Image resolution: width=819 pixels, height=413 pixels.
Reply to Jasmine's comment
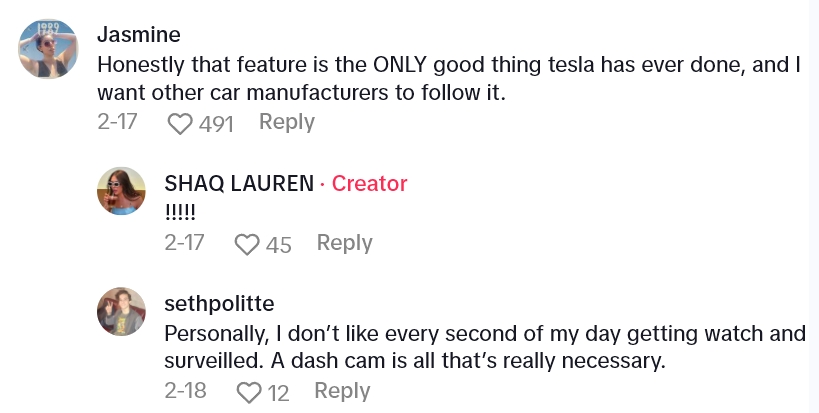[x=286, y=122]
